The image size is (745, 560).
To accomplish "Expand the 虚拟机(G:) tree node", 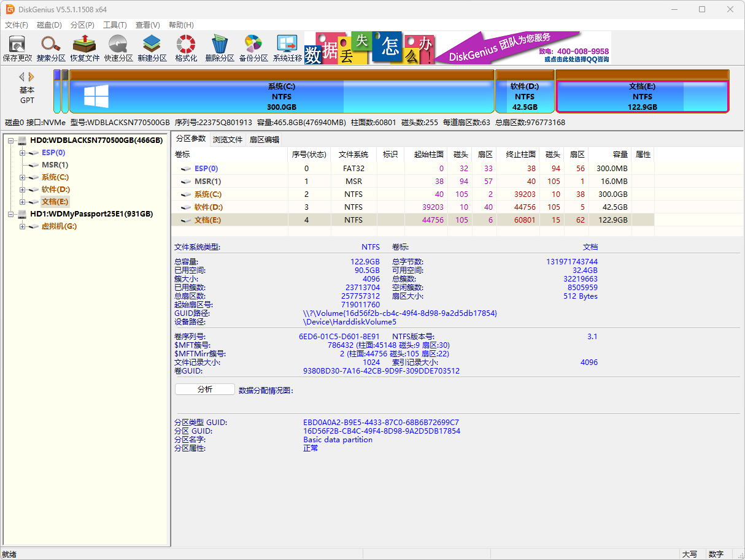I will pyautogui.click(x=23, y=226).
